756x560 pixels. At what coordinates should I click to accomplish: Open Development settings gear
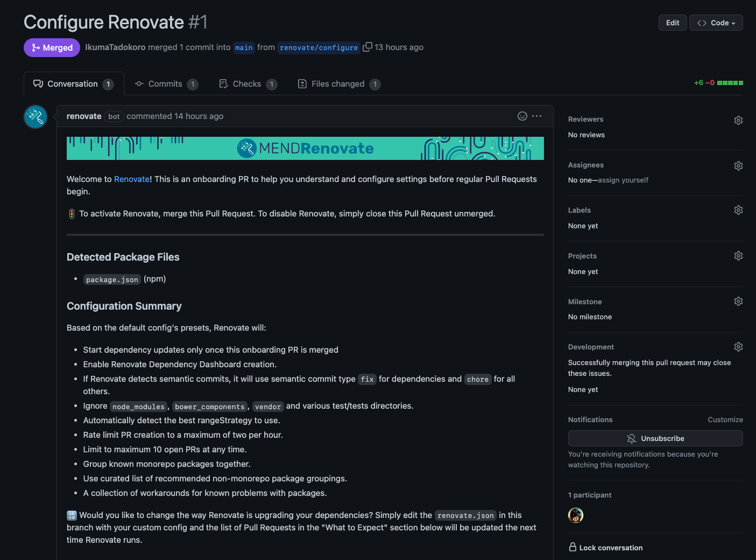coord(738,347)
